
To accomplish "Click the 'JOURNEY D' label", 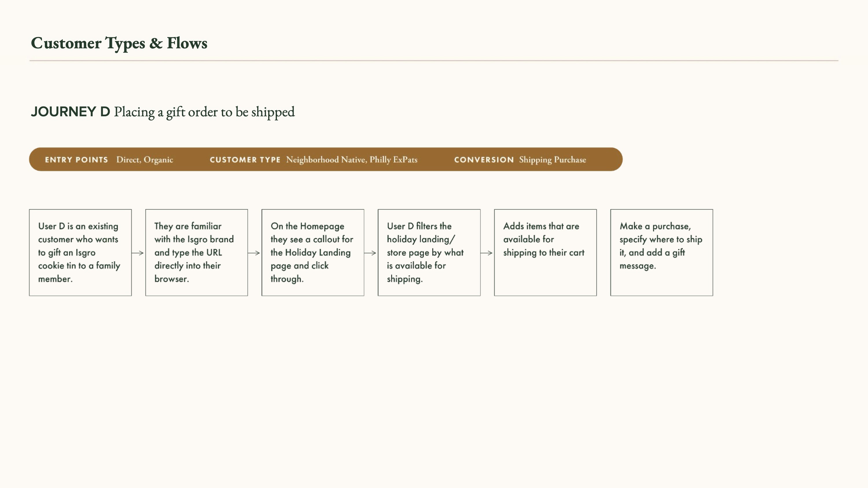I will (70, 111).
